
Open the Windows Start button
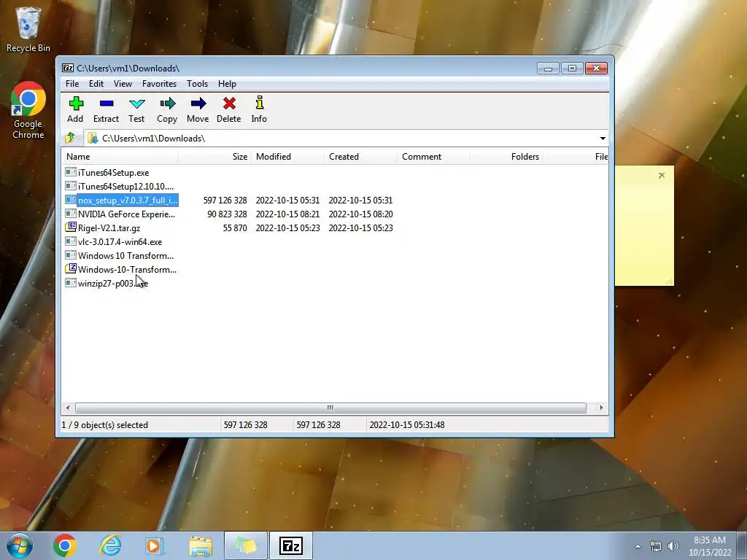coord(20,545)
